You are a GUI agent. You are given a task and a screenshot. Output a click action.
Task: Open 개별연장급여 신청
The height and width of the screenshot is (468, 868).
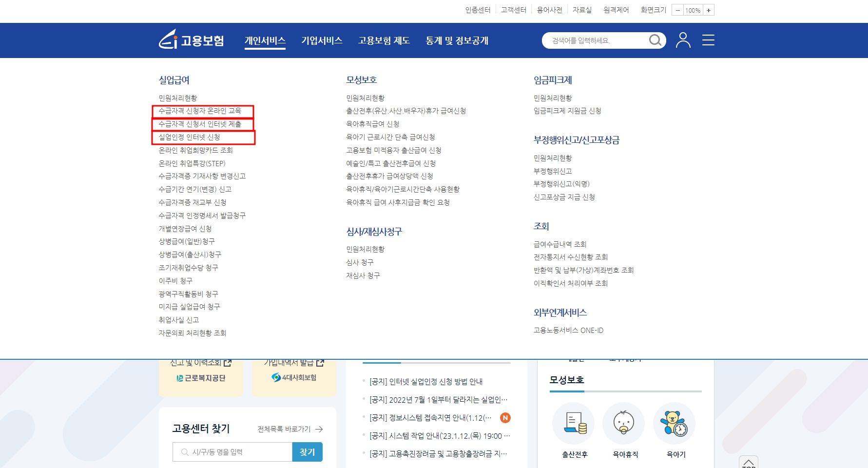pyautogui.click(x=185, y=229)
